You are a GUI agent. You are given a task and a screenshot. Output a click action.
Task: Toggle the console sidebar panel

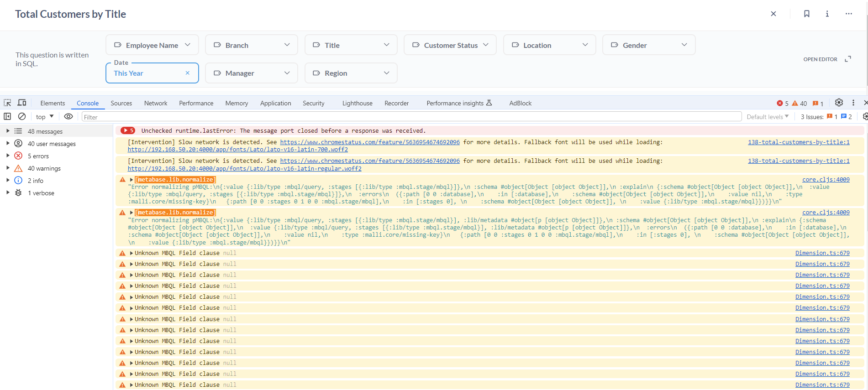point(7,116)
